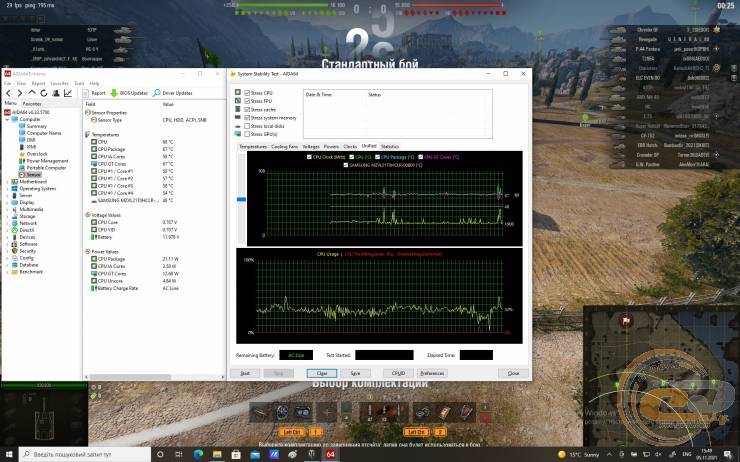The image size is (740, 462).
Task: Open Task View on taskbar
Action: coord(179,454)
